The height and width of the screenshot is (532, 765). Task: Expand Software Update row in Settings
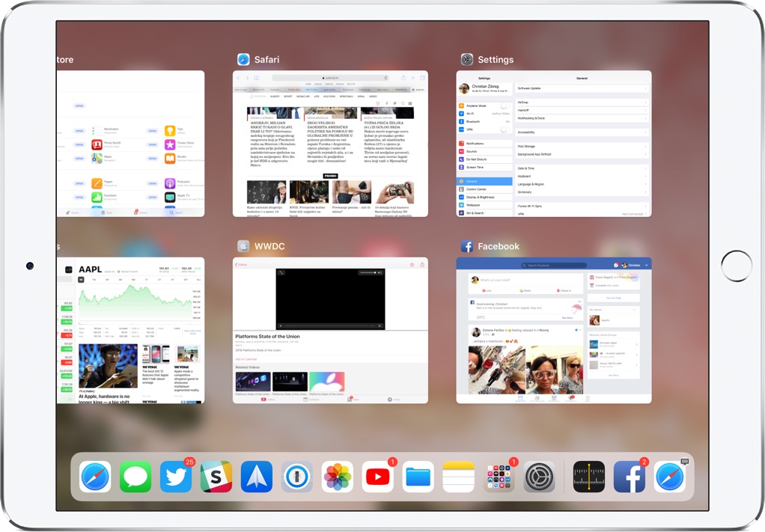pyautogui.click(x=582, y=88)
